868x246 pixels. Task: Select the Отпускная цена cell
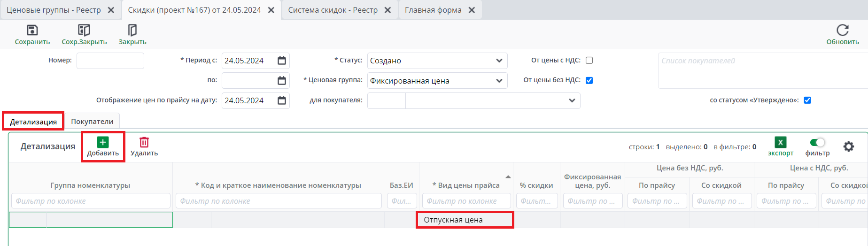pyautogui.click(x=465, y=220)
